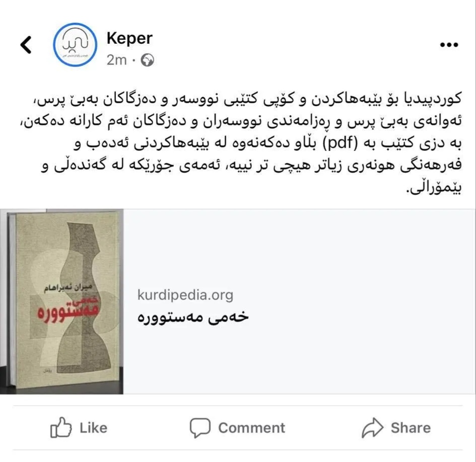Image resolution: width=476 pixels, height=462 pixels.
Task: Tap the last line of post text
Action: coord(434,188)
